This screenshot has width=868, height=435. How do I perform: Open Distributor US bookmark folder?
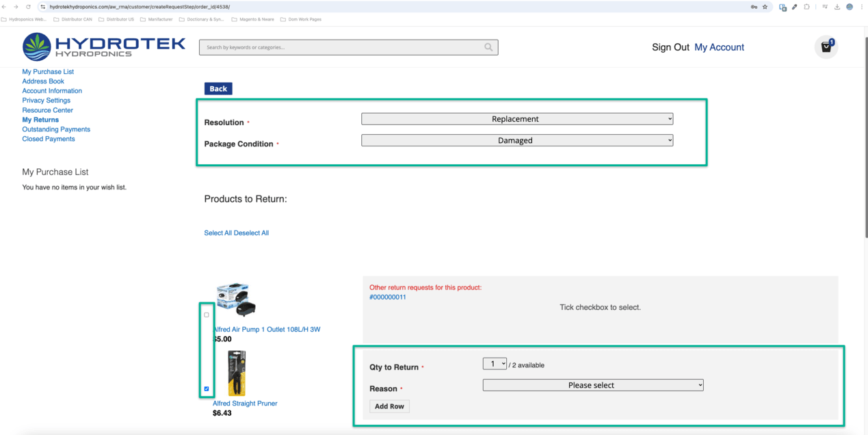116,19
